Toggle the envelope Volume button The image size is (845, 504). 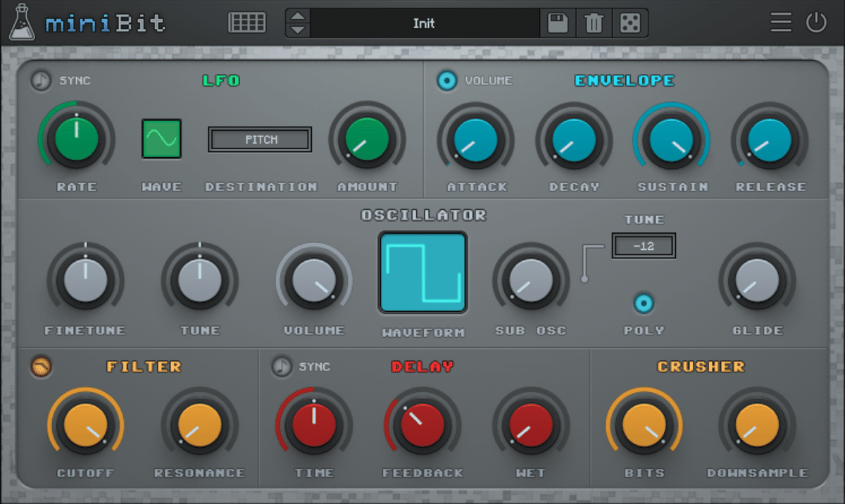pos(446,80)
